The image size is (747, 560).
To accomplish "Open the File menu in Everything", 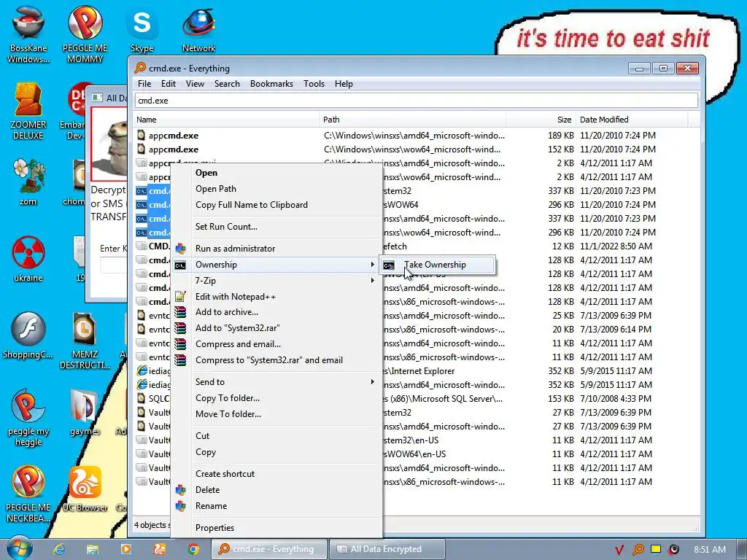I will 144,84.
